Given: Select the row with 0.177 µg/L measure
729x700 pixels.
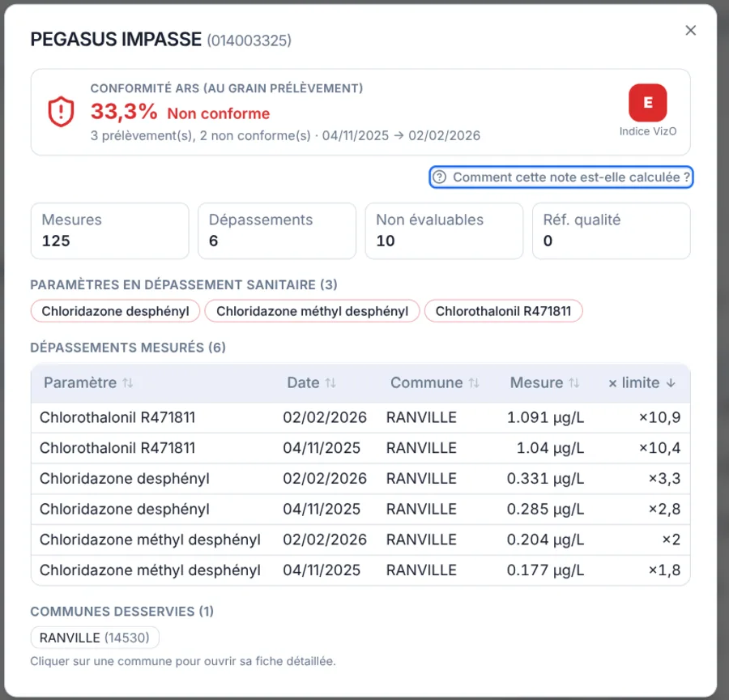Looking at the screenshot, I should pos(360,570).
